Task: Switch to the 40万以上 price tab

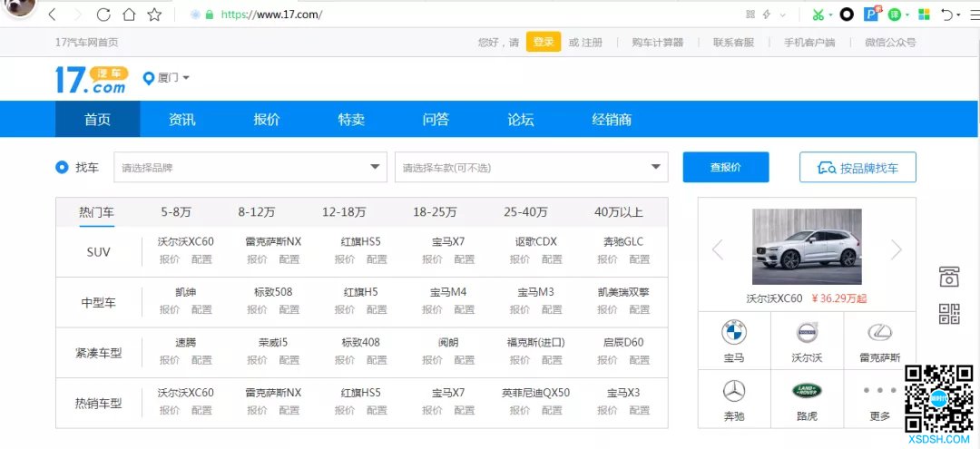Action: click(619, 212)
